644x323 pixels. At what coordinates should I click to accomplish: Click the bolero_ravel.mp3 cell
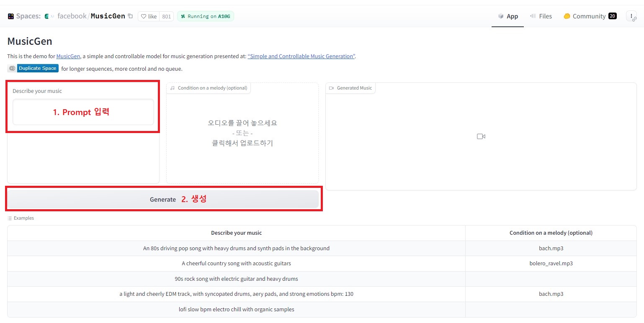tap(551, 264)
